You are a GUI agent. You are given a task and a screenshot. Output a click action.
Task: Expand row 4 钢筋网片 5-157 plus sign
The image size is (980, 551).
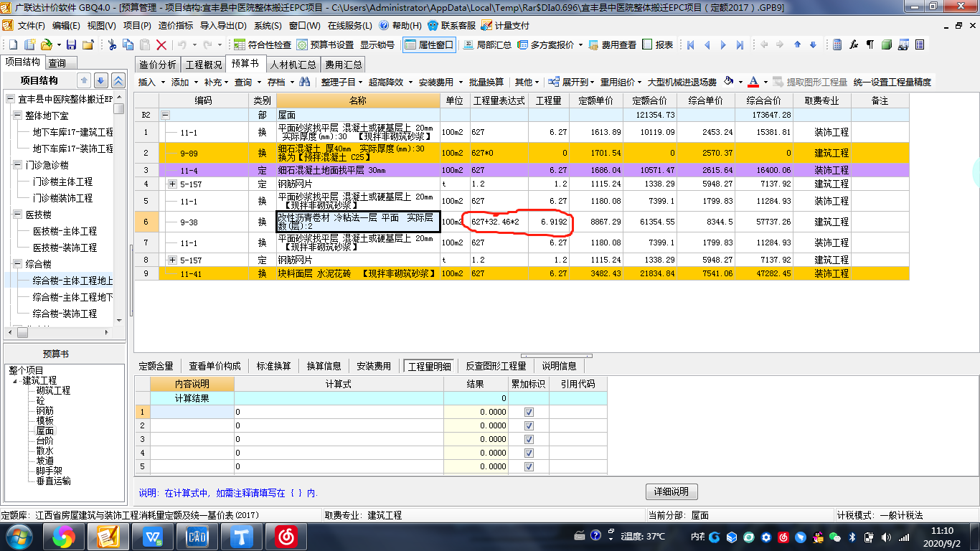pos(172,184)
